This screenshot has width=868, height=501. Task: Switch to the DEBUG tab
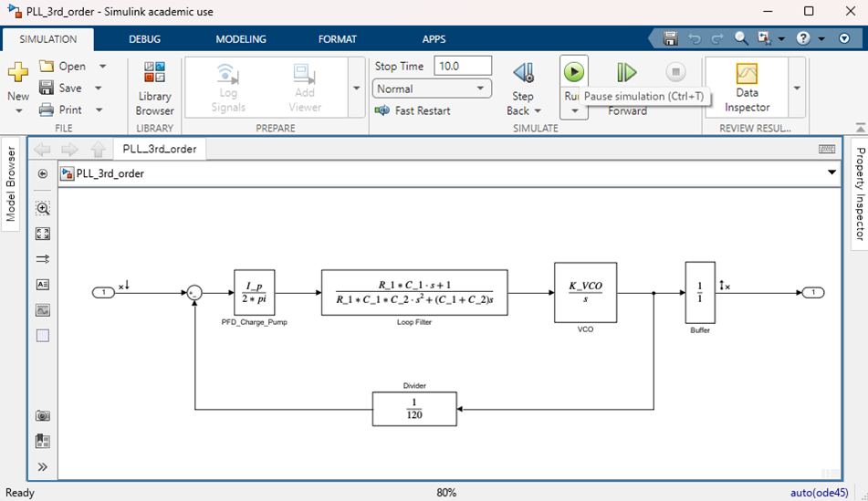144,39
